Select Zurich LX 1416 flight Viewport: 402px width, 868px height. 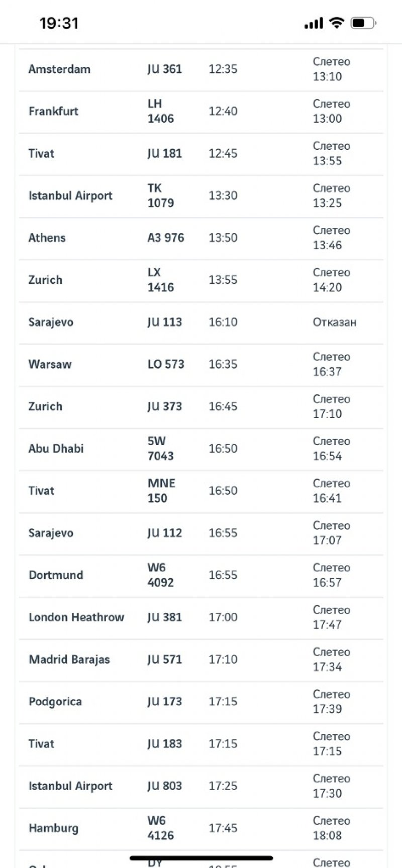[x=201, y=281]
